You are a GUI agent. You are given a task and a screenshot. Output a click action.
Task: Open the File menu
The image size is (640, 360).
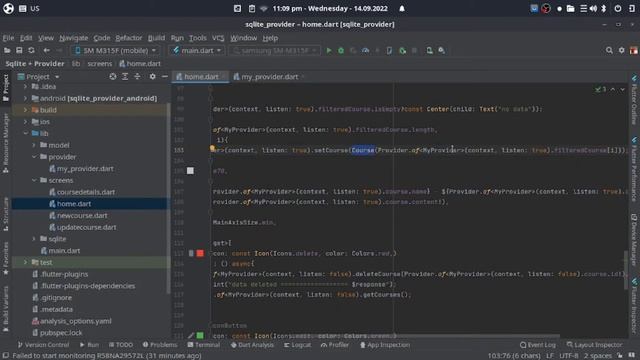click(8, 38)
